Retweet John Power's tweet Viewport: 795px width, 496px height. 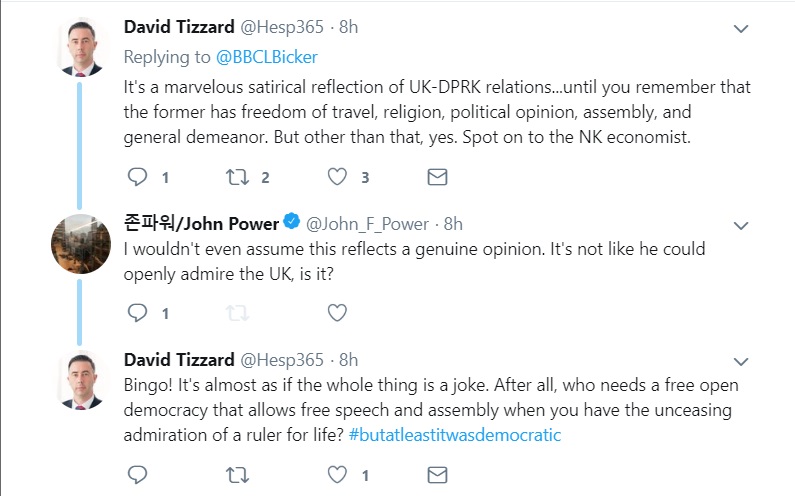[x=237, y=313]
